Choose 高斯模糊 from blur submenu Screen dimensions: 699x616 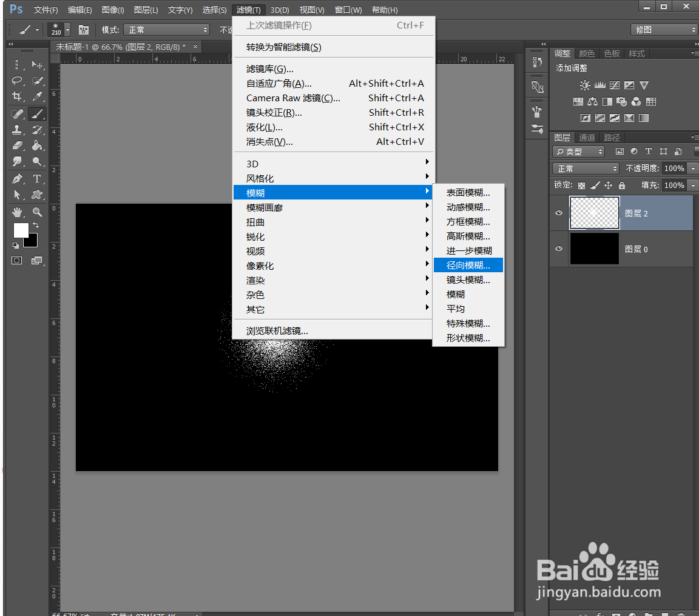point(468,236)
